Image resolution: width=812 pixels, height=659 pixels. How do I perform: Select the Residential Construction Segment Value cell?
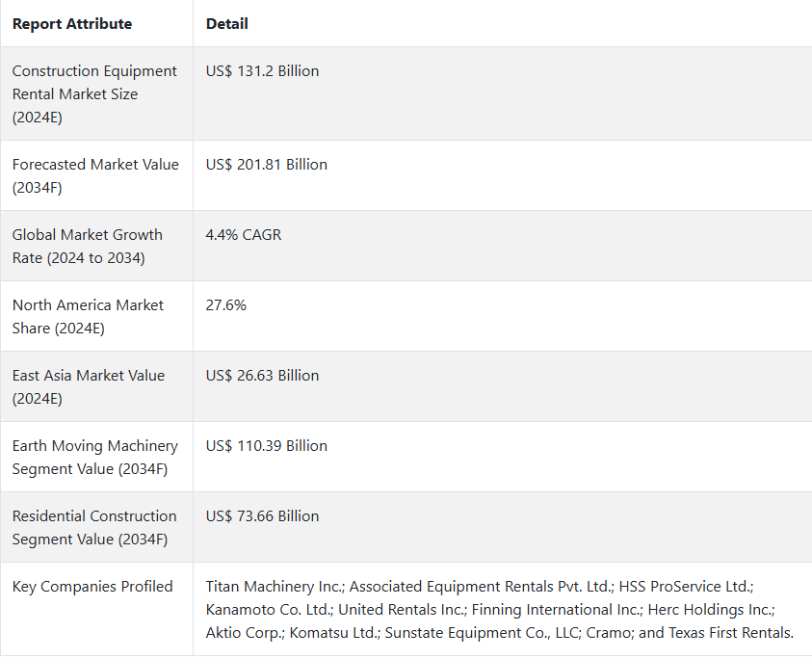pos(94,527)
